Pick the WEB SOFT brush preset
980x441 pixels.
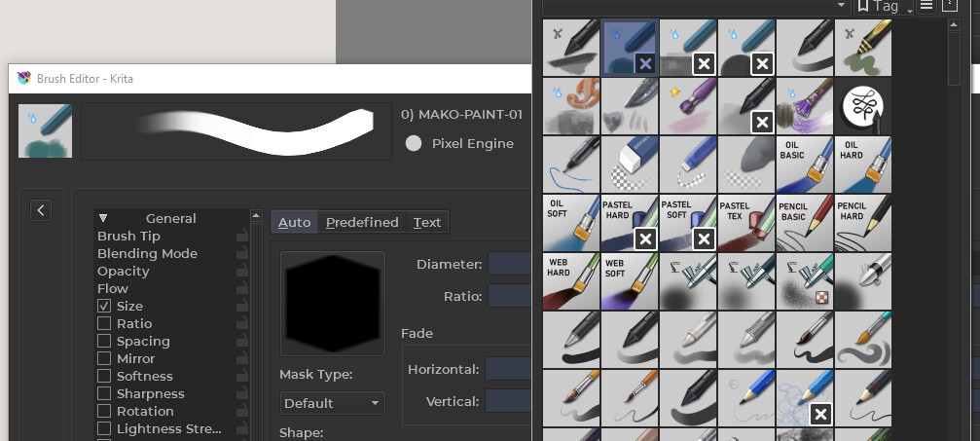[630, 281]
